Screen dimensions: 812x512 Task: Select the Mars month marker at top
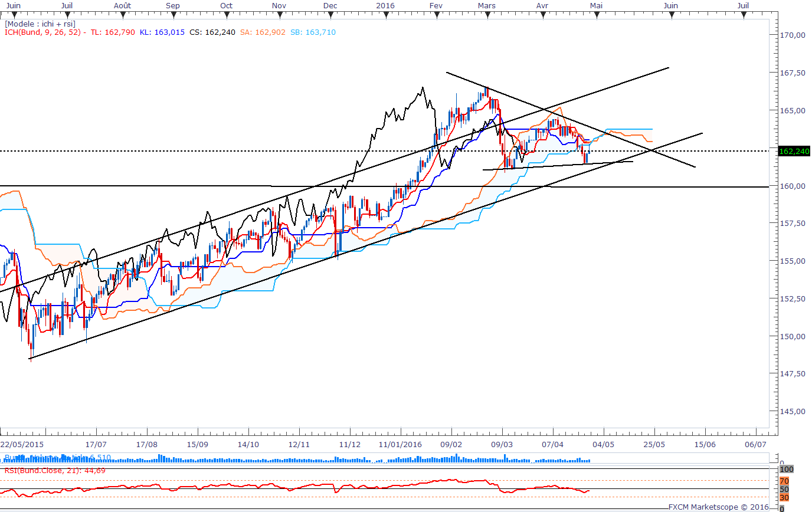point(487,5)
